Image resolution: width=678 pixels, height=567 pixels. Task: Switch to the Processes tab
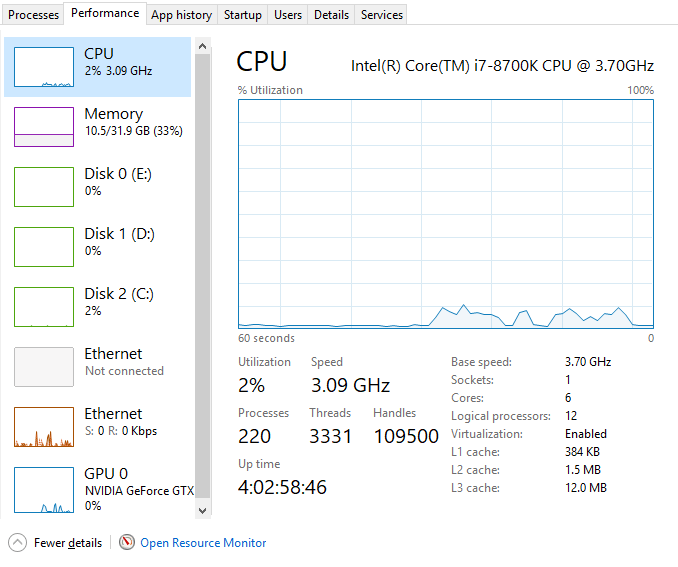pos(33,15)
